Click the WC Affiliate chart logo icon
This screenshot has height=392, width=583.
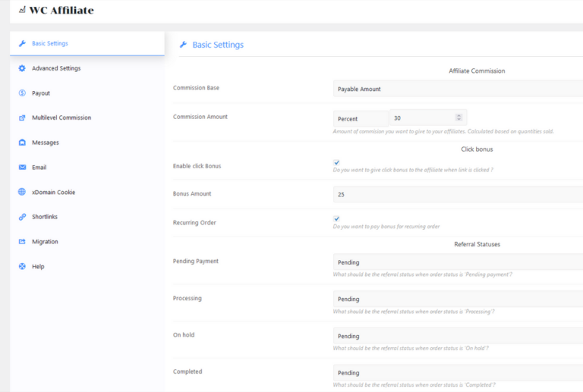(x=22, y=10)
